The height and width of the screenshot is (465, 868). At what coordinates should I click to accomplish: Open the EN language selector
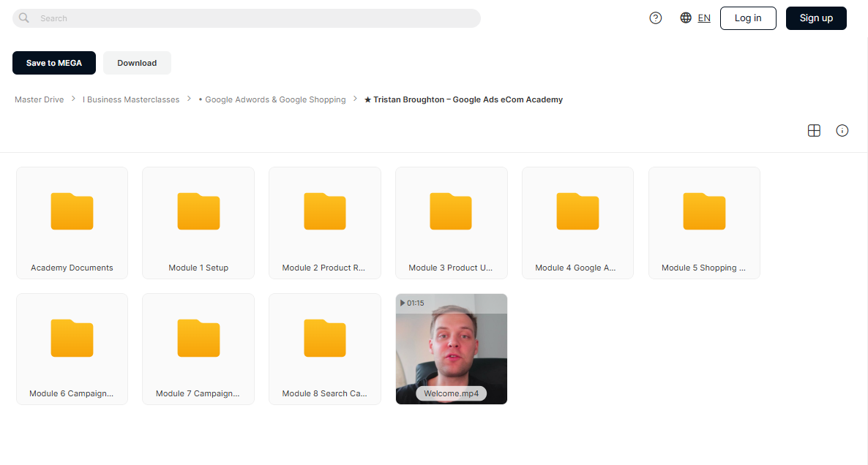coord(704,18)
